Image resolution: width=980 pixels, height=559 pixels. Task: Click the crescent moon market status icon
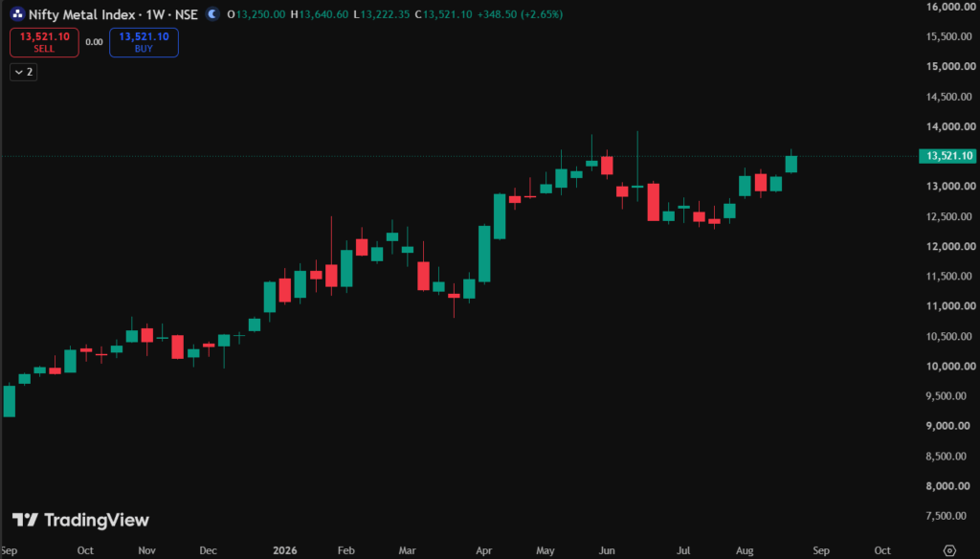point(212,13)
